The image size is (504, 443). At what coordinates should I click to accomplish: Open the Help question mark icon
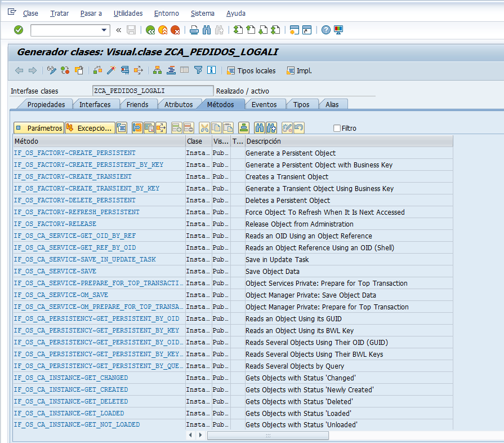tap(326, 30)
